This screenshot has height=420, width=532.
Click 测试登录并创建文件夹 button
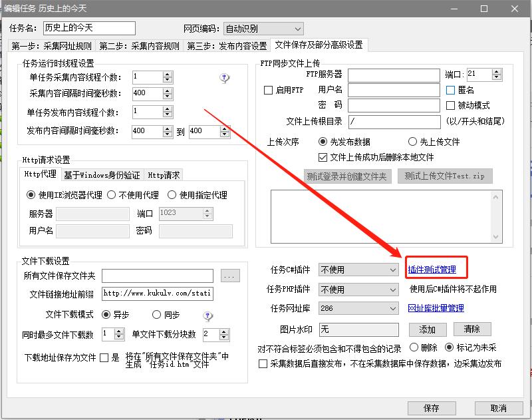(347, 176)
